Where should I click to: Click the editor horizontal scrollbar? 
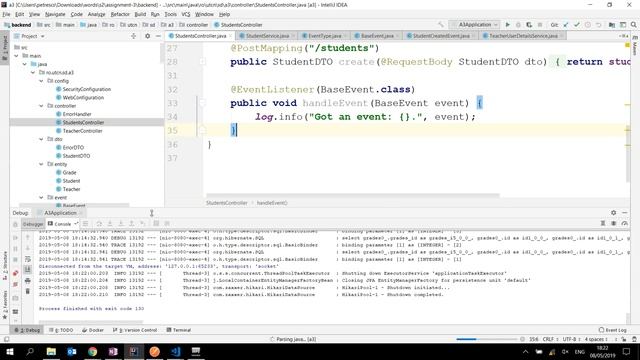353,196
